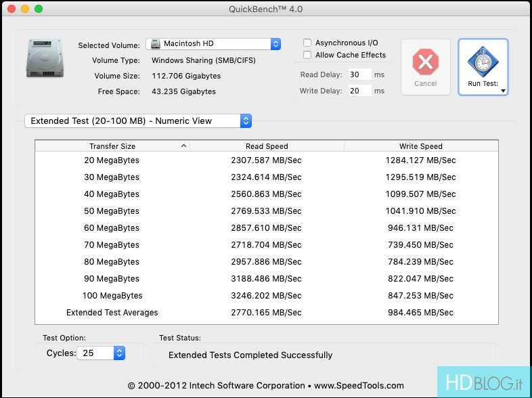The width and height of the screenshot is (532, 398).
Task: Click the small disk icon beside Macintosh HD
Action: click(x=156, y=44)
